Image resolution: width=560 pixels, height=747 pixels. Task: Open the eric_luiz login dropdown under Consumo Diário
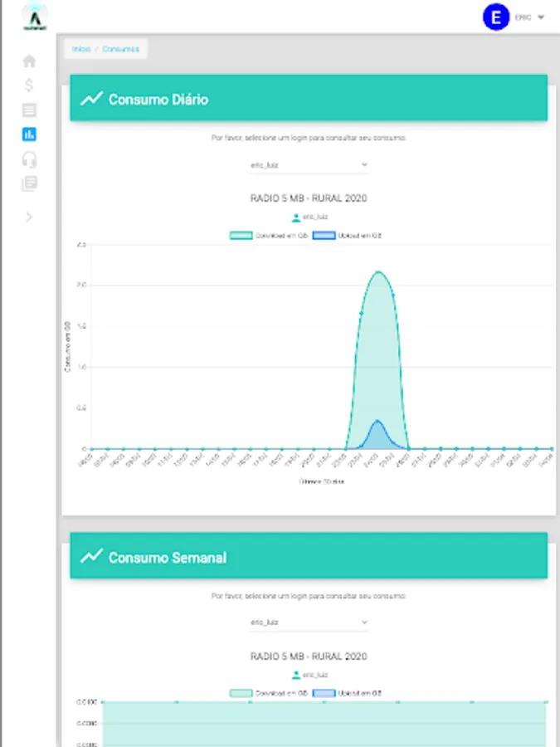pyautogui.click(x=309, y=165)
